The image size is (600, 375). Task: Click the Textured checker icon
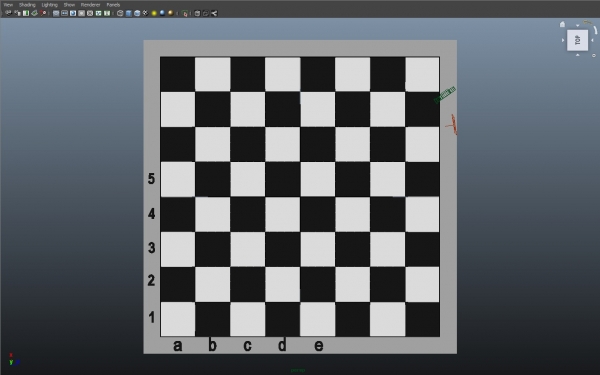point(145,13)
